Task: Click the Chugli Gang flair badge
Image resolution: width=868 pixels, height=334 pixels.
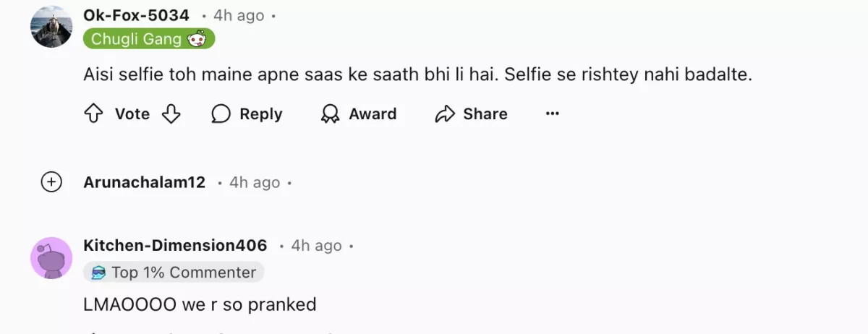Action: (x=149, y=39)
